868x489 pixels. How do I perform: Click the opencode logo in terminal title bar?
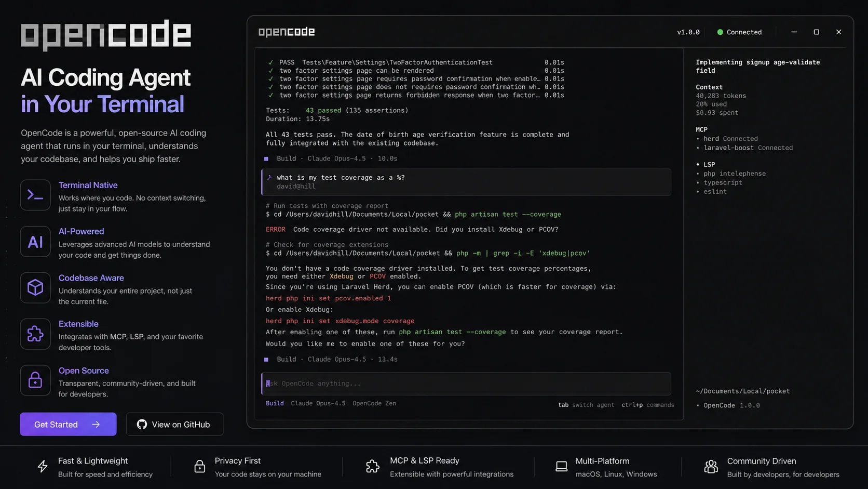287,32
